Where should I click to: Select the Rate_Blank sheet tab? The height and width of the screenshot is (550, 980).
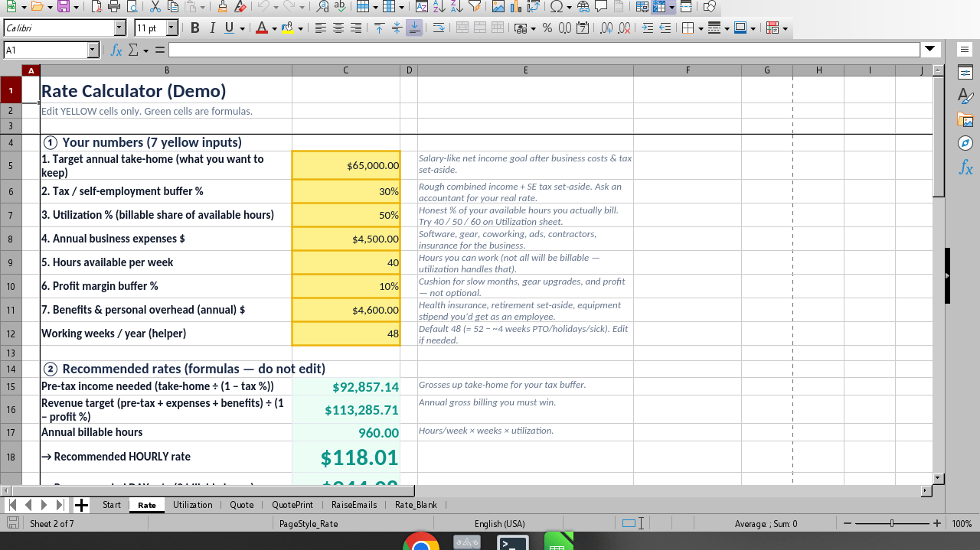[416, 505]
